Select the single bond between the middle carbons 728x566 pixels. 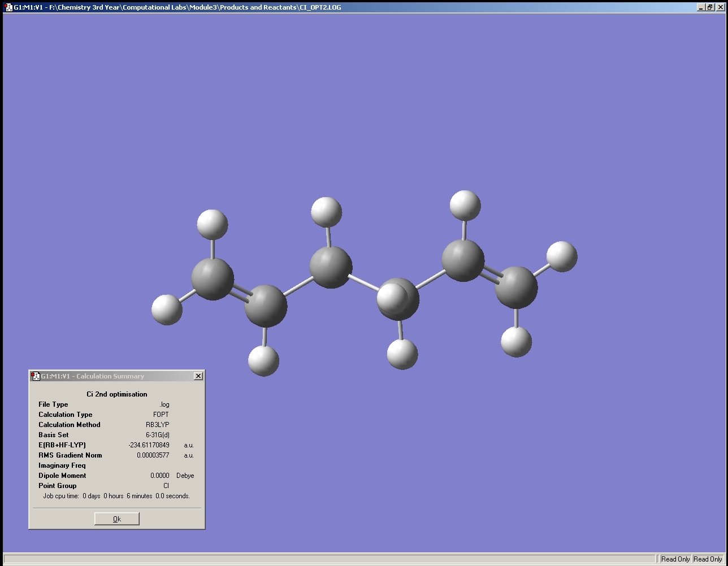coord(365,282)
